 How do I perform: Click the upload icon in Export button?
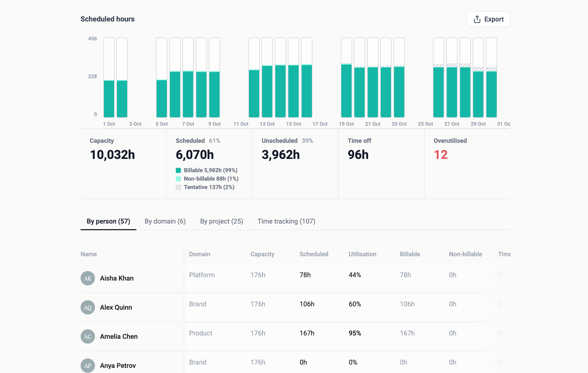pyautogui.click(x=477, y=19)
